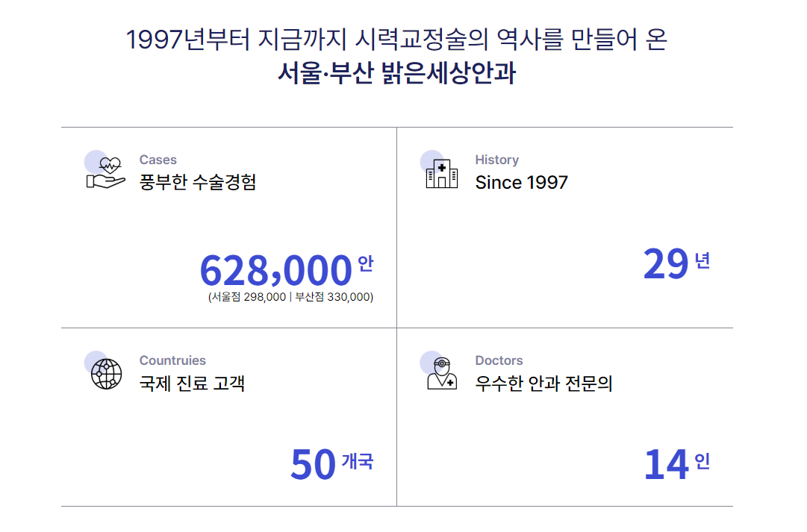This screenshot has height=532, width=807.
Task: Click the "풍부한 수술경험" heading
Action: click(x=198, y=183)
